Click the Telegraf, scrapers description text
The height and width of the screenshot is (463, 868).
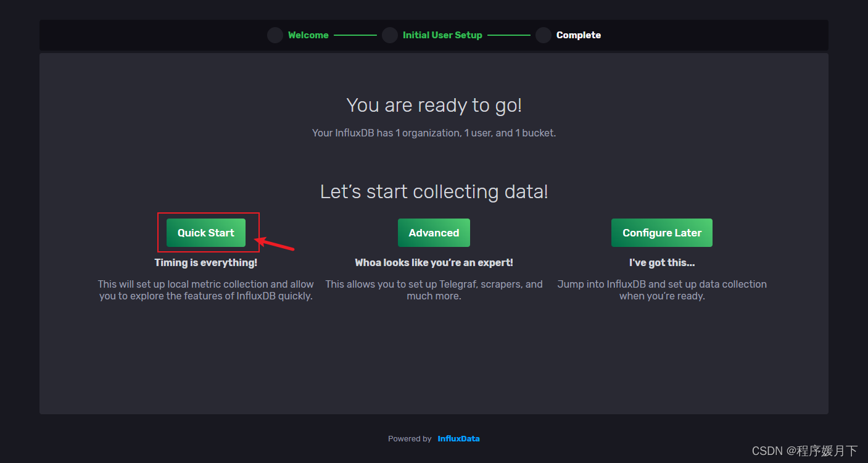434,290
